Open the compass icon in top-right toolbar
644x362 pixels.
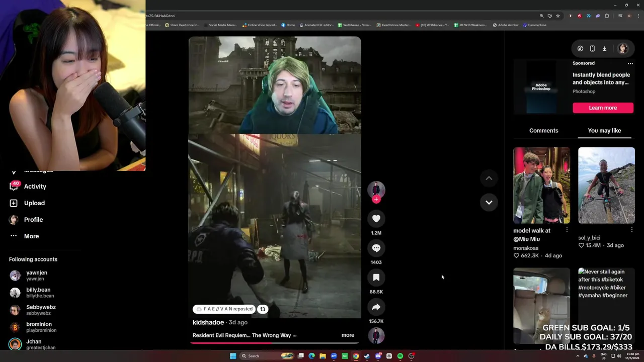click(580, 49)
